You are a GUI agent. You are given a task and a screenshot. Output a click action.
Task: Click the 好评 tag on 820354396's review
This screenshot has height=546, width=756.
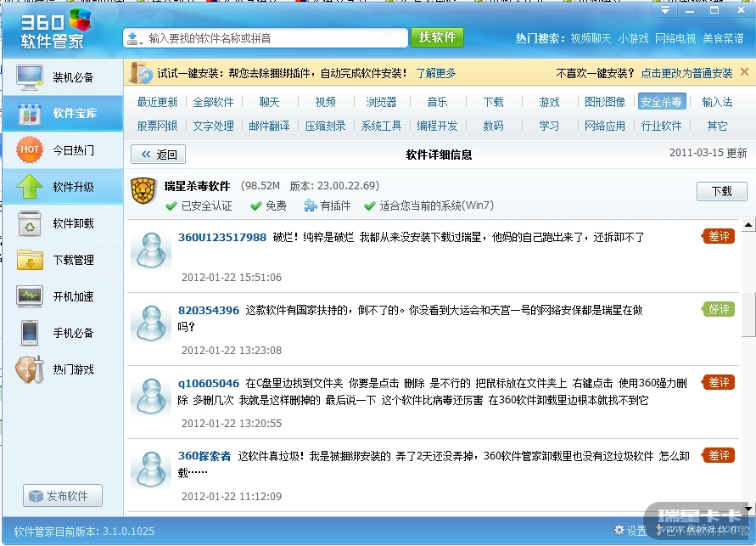point(719,309)
